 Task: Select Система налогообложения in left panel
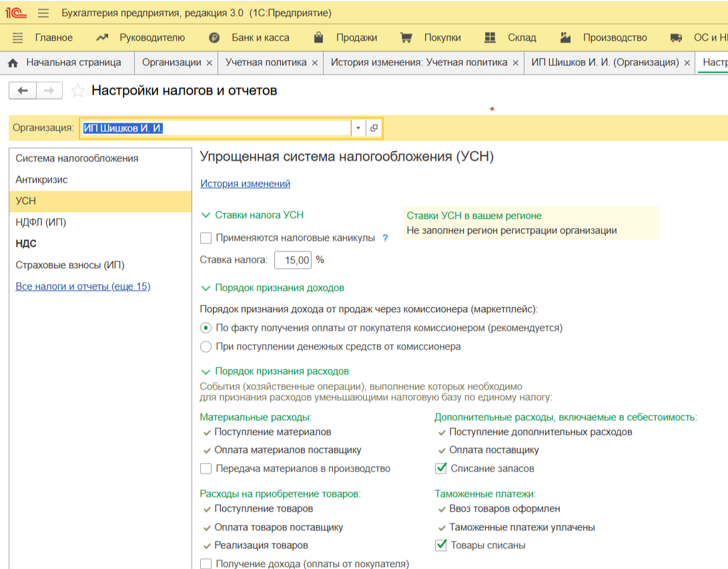pyautogui.click(x=100, y=159)
